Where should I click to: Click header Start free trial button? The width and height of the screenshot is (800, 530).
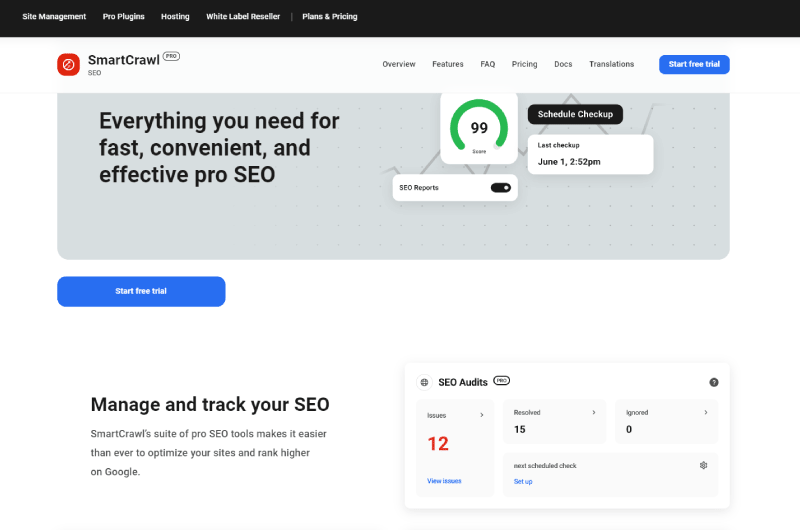[694, 64]
